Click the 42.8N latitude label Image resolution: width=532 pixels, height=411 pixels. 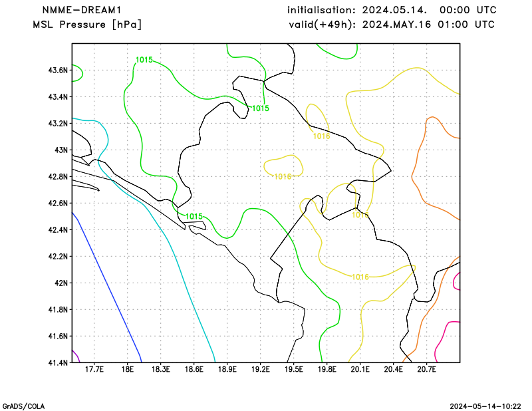point(58,176)
